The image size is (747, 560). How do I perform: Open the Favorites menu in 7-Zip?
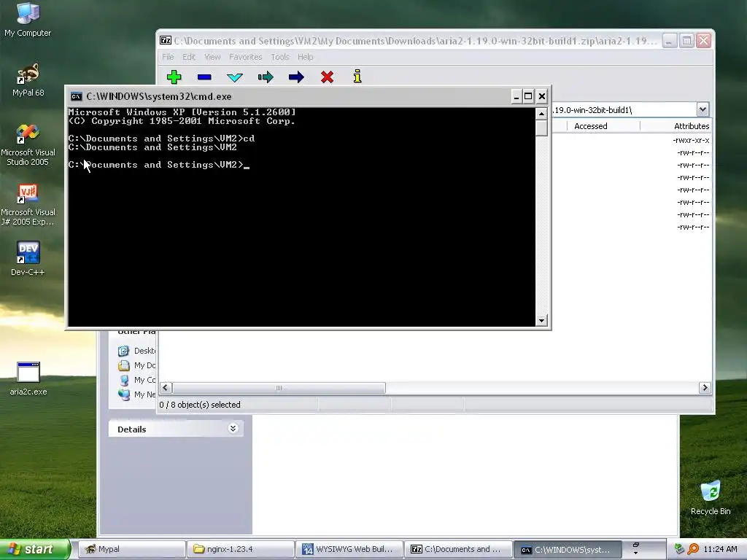point(245,57)
